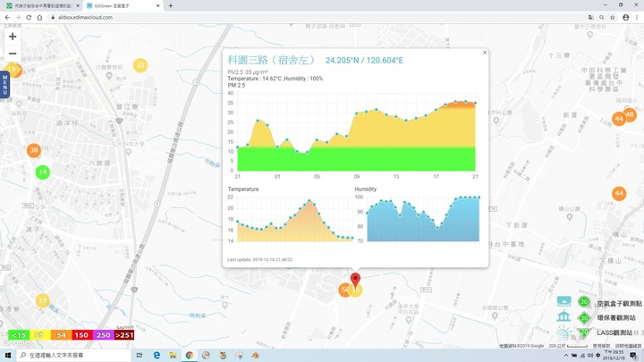
Task: Click the yellow 32 air sensor marker
Action: pyautogui.click(x=140, y=65)
